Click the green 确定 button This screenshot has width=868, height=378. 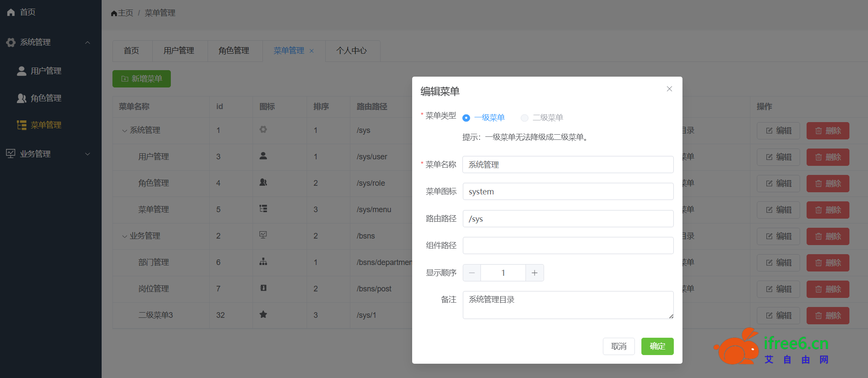[657, 346]
